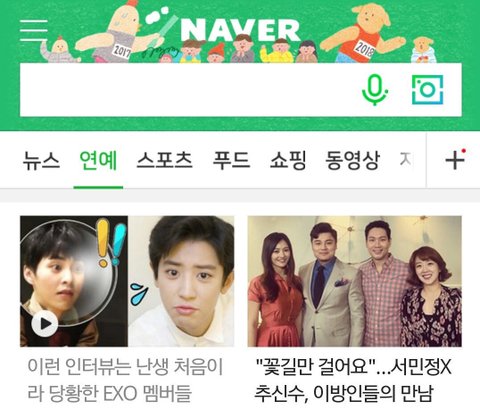The height and width of the screenshot is (418, 480).
Task: Switch to the 쇼핑 tab
Action: point(288,161)
